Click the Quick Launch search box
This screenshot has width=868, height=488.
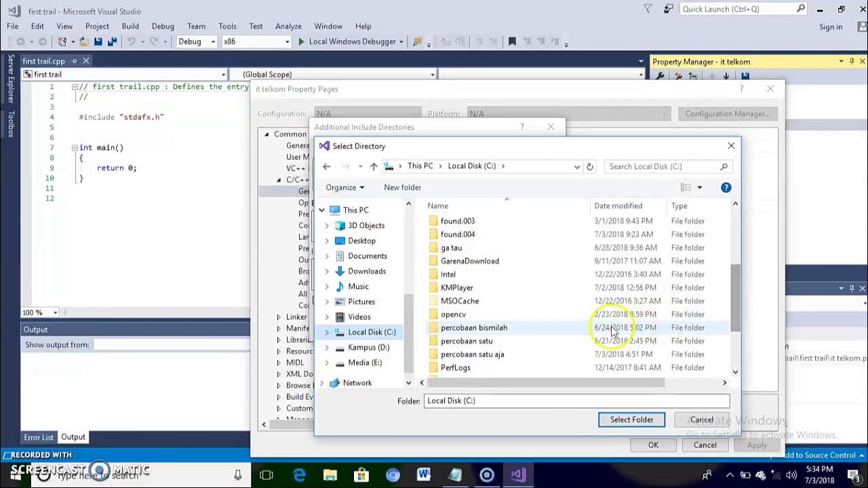744,9
